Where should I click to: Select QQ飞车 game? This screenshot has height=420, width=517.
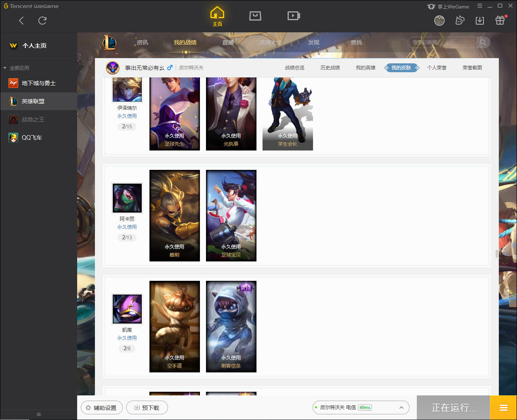(38, 138)
